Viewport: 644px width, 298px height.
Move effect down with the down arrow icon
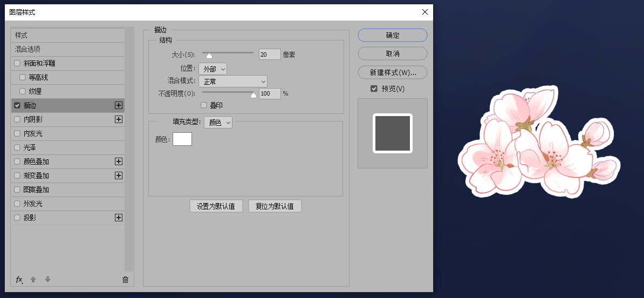[47, 280]
